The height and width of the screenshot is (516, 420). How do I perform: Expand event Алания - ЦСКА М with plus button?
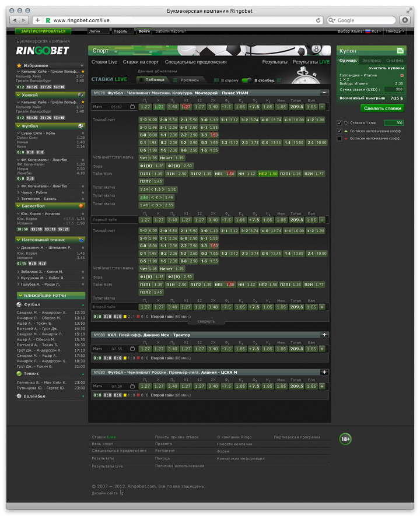(324, 372)
